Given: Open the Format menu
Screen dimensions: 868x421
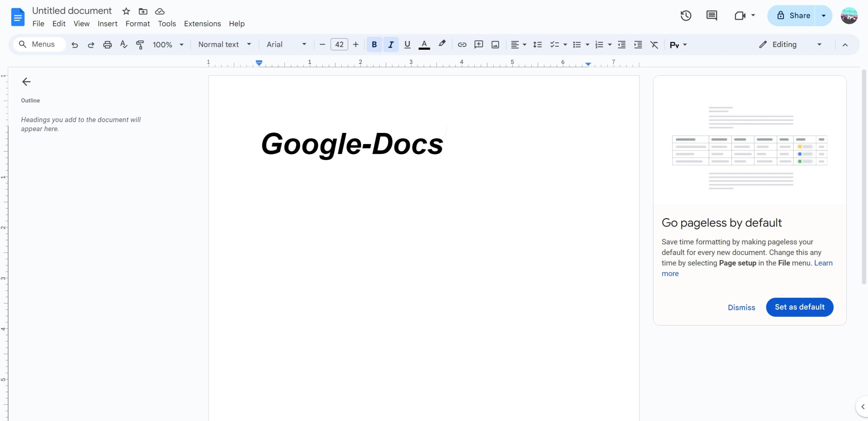Looking at the screenshot, I should 137,24.
